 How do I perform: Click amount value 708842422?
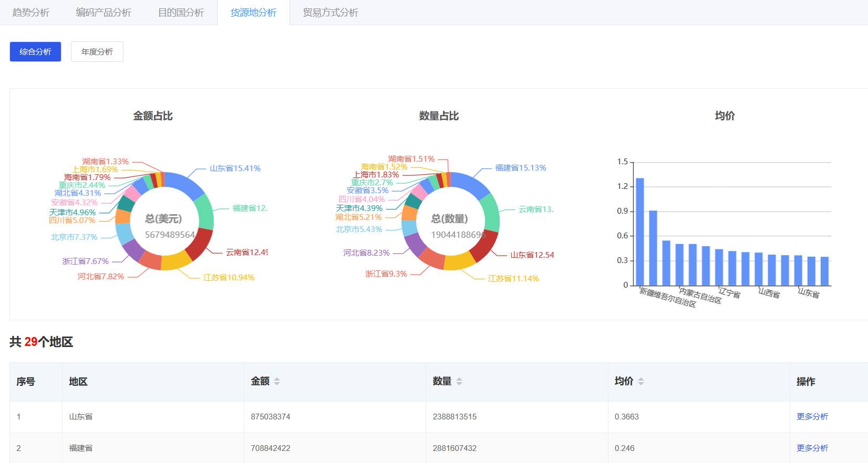pyautogui.click(x=271, y=448)
